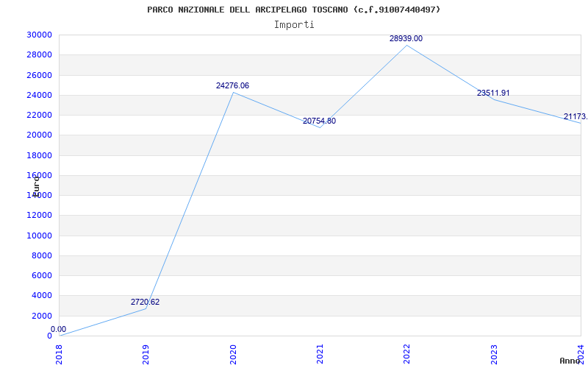This screenshot has height=368, width=588.
Task: Click the 26000 y-axis tick label
Action: click(x=39, y=75)
